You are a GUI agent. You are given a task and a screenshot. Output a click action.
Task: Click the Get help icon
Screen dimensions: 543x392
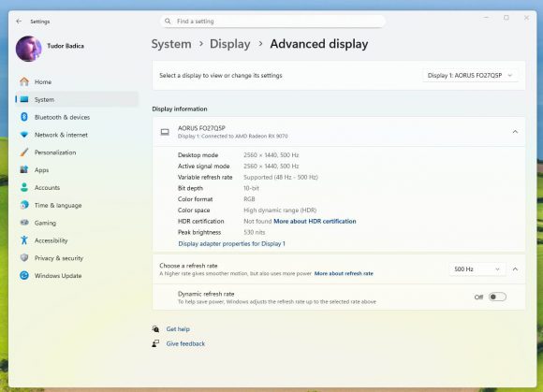tap(155, 328)
